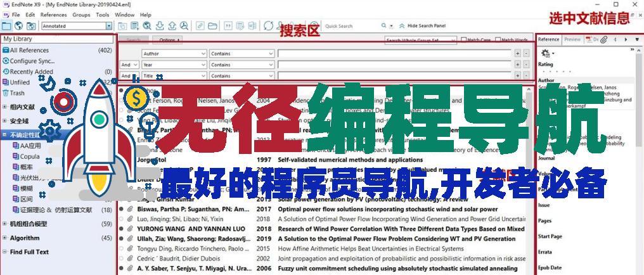
Task: Toggle read status dot for Cedric Baudrit row
Action: [121, 258]
